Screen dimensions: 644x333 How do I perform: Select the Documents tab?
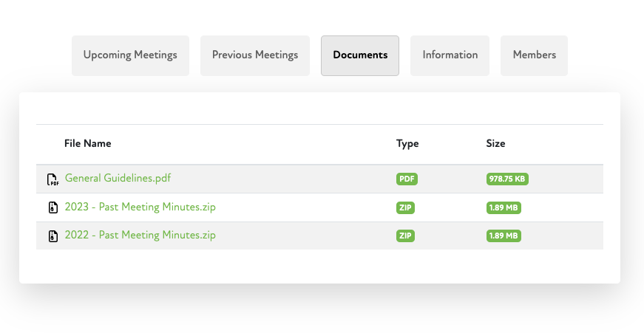tap(360, 55)
